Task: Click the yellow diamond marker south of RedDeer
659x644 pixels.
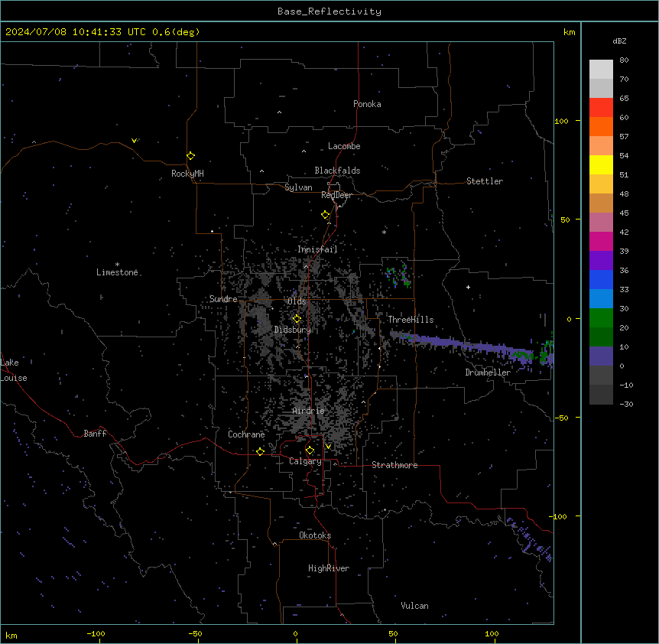Action: point(325,215)
